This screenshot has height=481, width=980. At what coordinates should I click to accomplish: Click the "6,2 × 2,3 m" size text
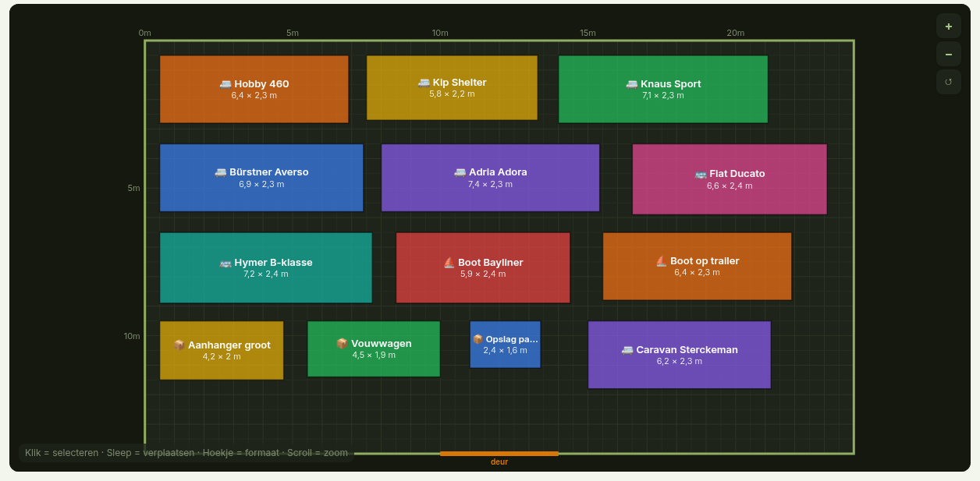pos(680,362)
